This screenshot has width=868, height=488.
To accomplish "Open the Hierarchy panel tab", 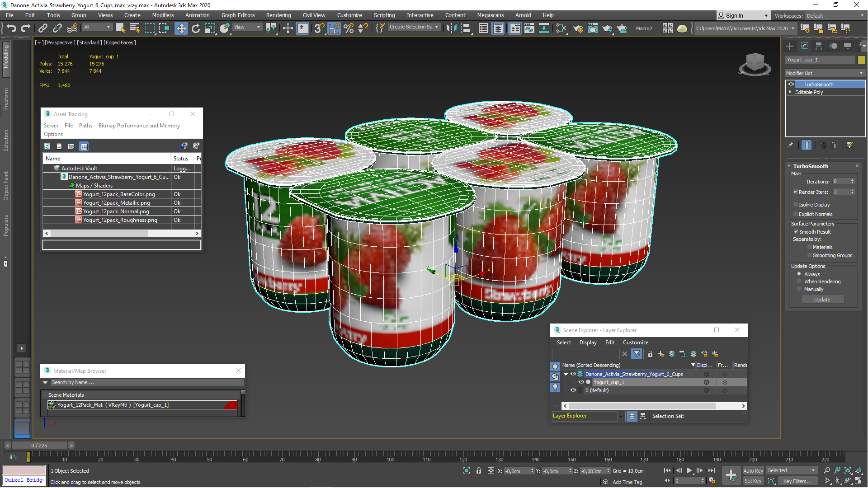I will (819, 46).
